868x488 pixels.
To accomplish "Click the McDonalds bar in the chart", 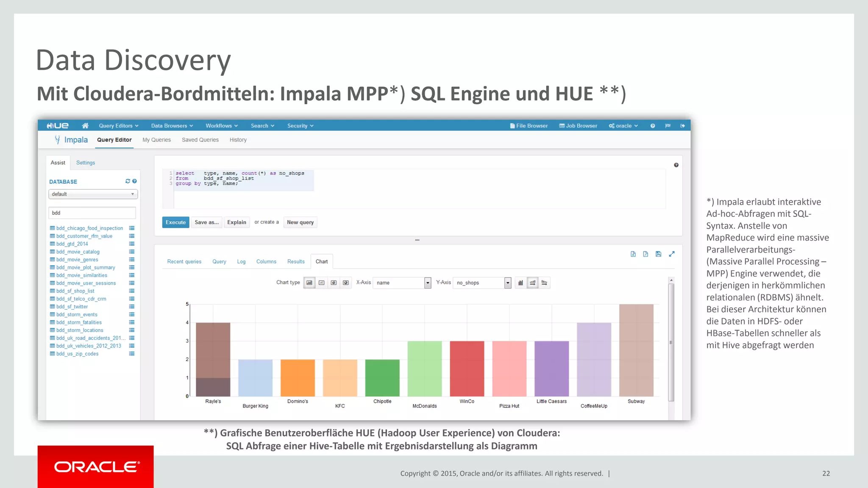I will pos(425,369).
